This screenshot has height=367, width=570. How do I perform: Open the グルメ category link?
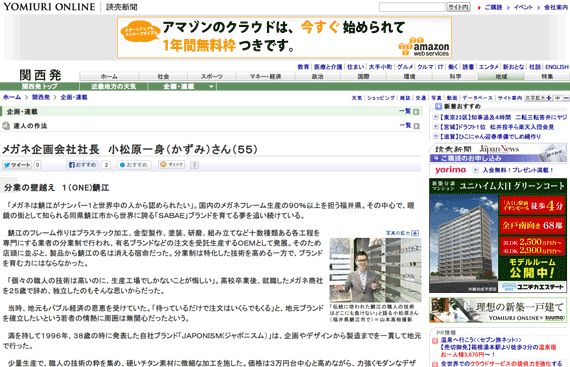click(405, 67)
